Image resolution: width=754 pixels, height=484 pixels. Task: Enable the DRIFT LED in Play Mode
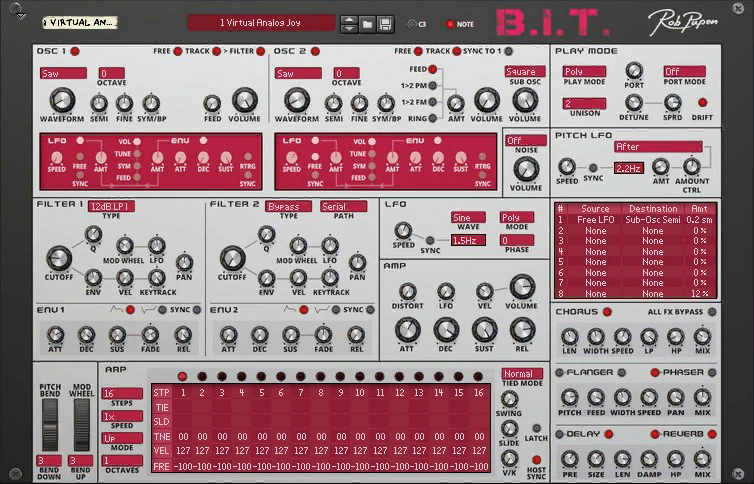coord(702,102)
